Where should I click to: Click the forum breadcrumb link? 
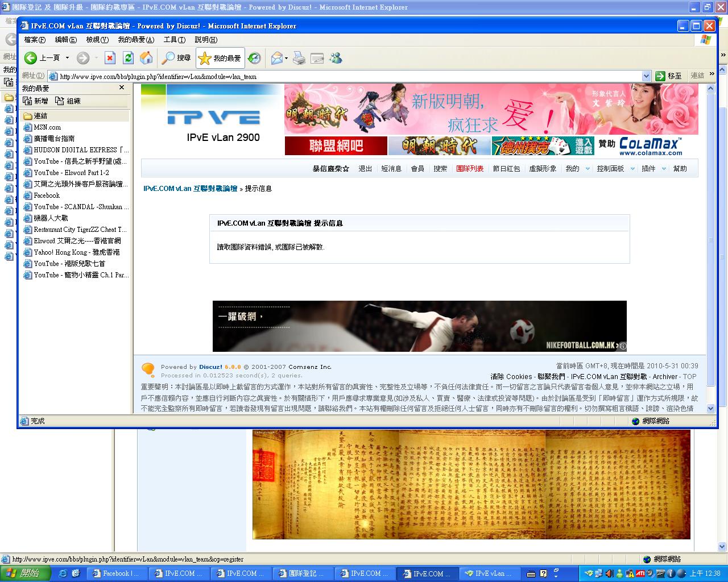click(x=190, y=188)
